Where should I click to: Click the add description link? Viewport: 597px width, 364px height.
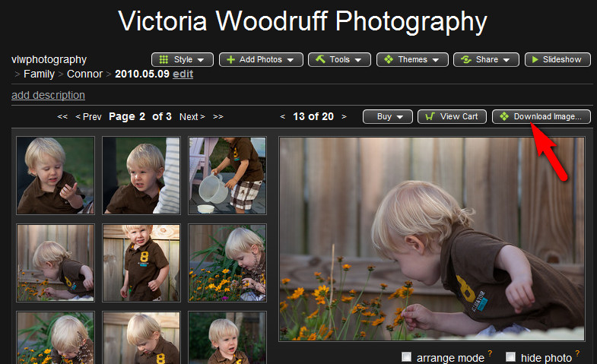tap(49, 95)
